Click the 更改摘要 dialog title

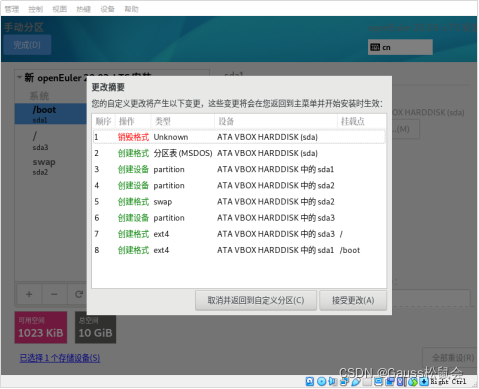click(x=108, y=87)
